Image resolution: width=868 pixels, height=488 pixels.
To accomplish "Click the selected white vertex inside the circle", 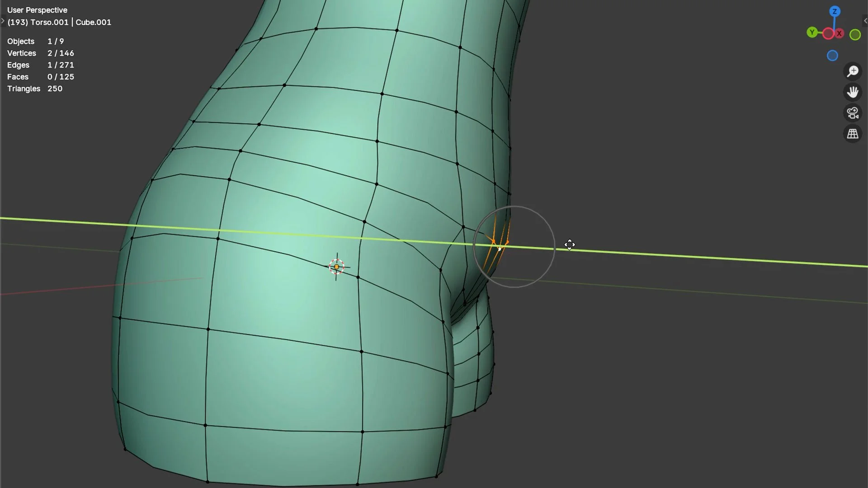I will pyautogui.click(x=500, y=249).
